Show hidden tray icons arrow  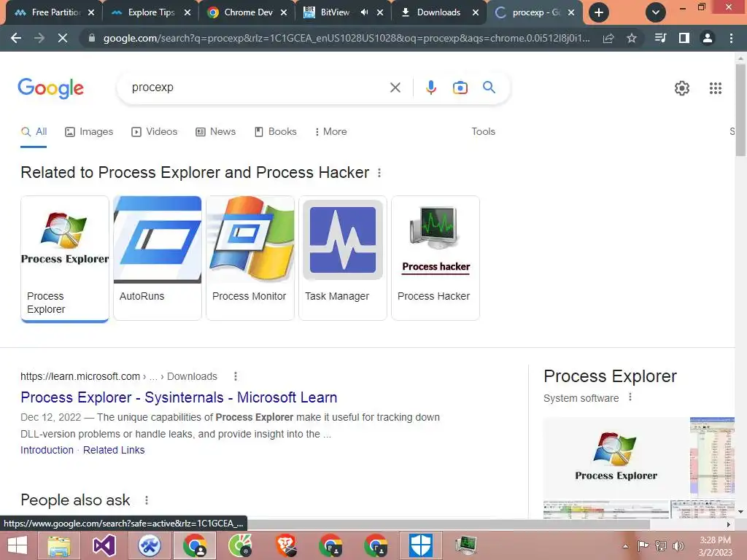[x=625, y=546]
